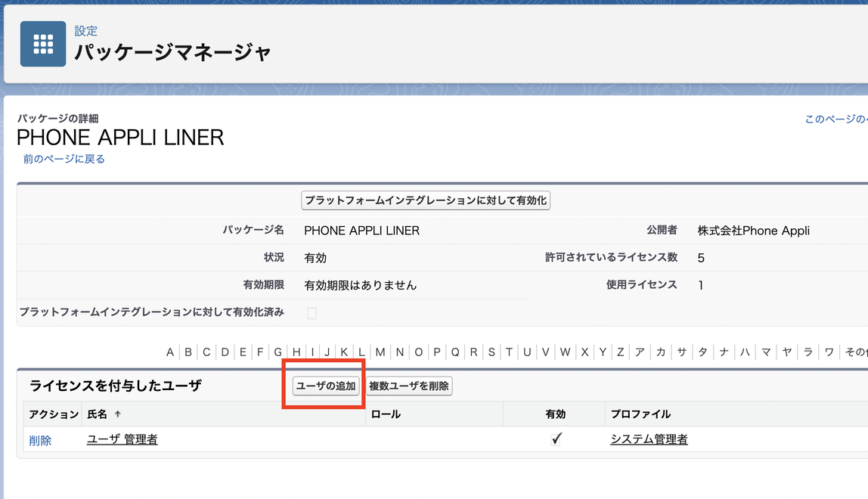Viewport: 868px width, 499px height.
Task: Click the 有効期限はありません value
Action: click(x=361, y=285)
